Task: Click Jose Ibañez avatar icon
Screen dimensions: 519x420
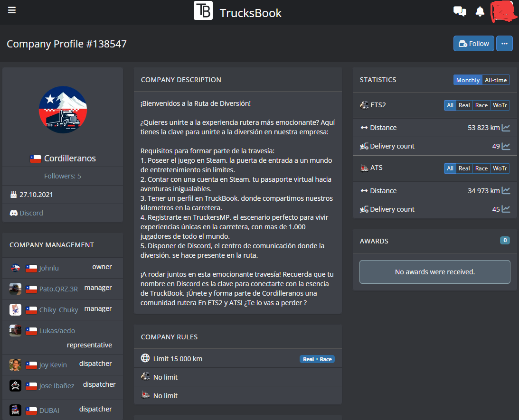Action: pyautogui.click(x=15, y=386)
